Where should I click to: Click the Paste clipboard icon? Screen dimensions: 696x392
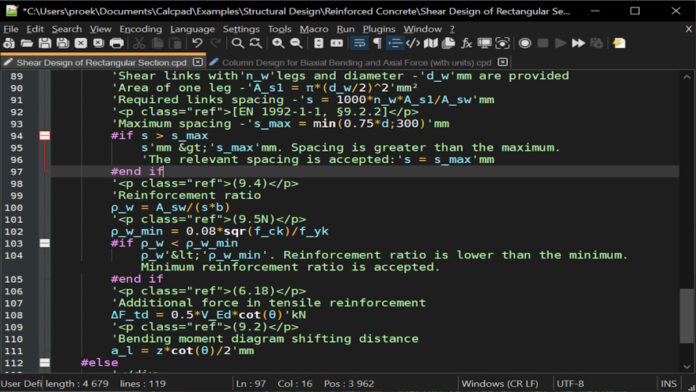click(x=176, y=43)
